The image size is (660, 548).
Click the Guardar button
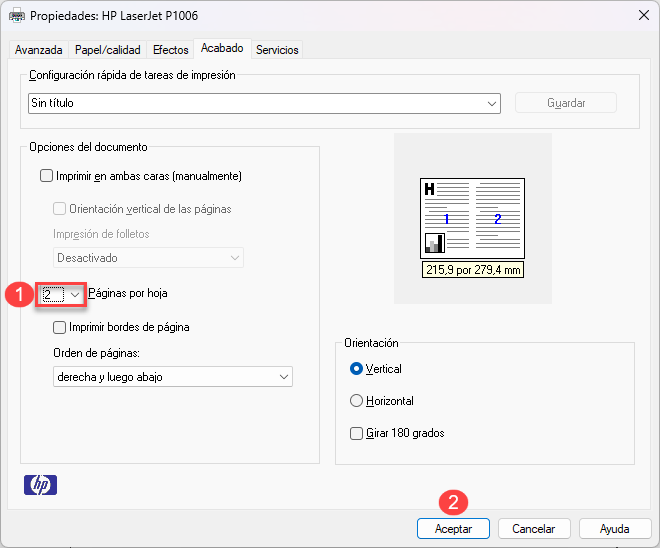tap(566, 103)
